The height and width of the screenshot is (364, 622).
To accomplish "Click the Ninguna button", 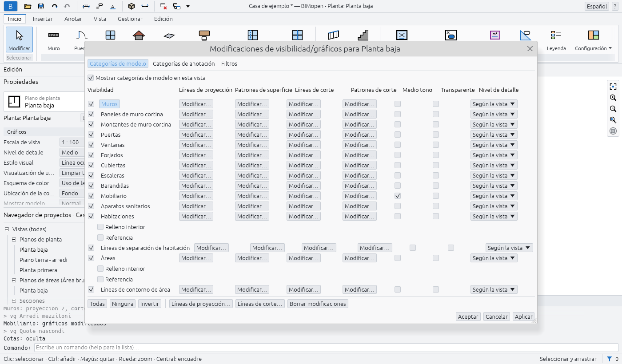I will pyautogui.click(x=123, y=304).
